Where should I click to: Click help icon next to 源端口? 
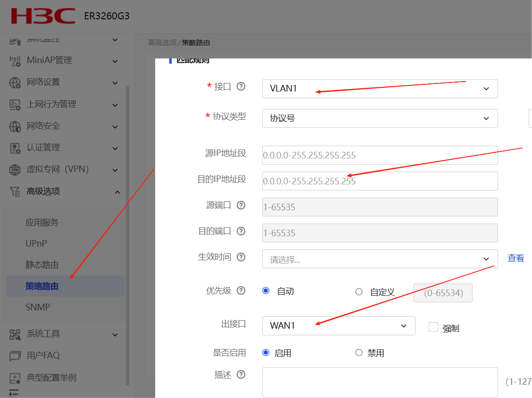241,205
